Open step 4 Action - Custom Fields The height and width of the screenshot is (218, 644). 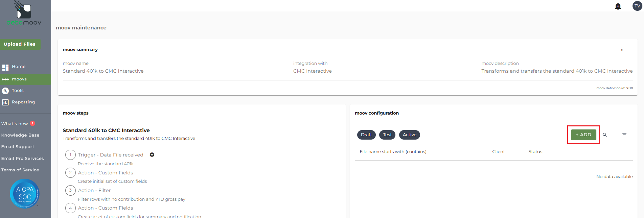(x=106, y=208)
